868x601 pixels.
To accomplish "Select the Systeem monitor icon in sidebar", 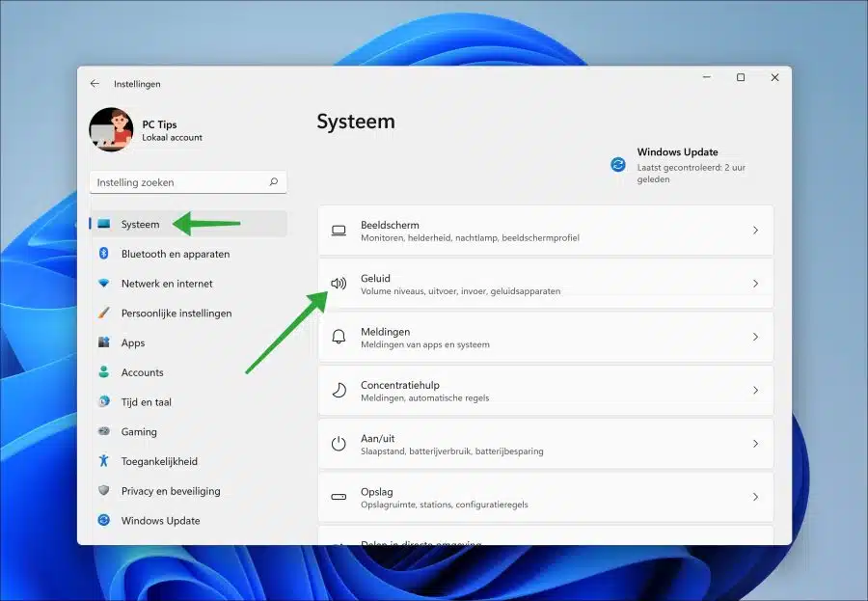I will pyautogui.click(x=103, y=224).
